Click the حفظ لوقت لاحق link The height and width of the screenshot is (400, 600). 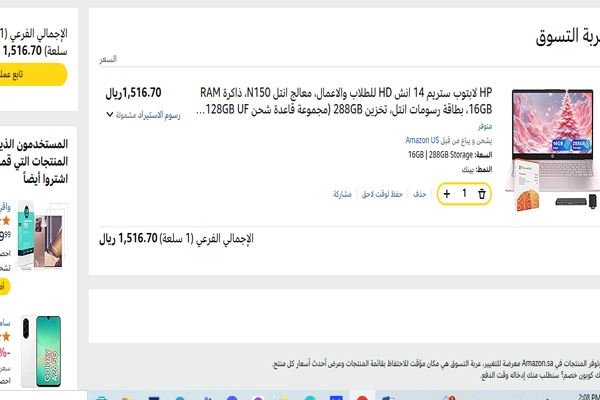(x=382, y=194)
